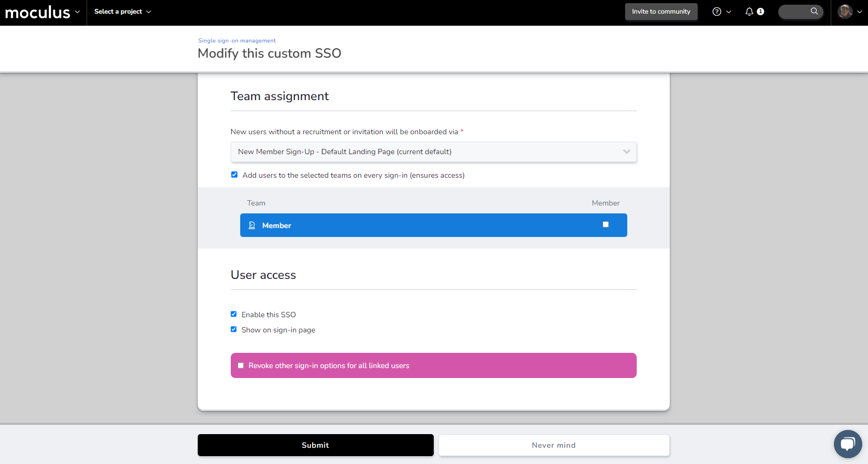The width and height of the screenshot is (868, 464).
Task: Uncheck Show on sign-in page
Action: click(234, 329)
